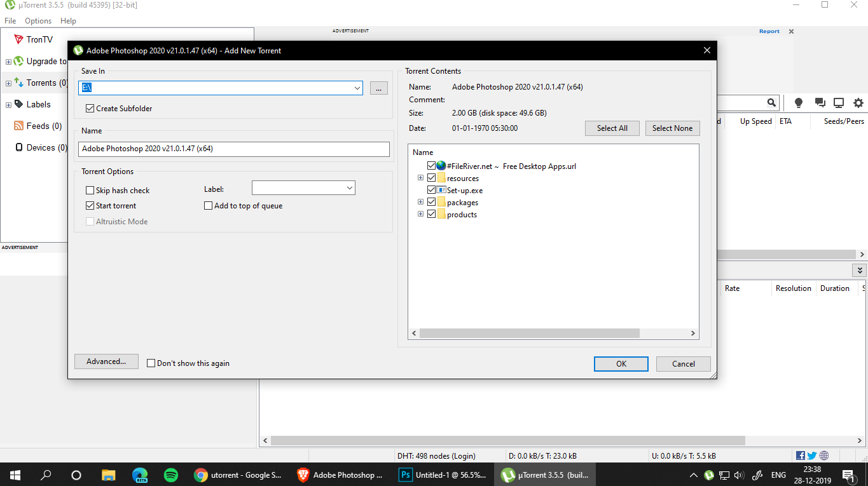Screen dimensions: 868x486
Task: Open the Options menu
Action: pos(38,21)
